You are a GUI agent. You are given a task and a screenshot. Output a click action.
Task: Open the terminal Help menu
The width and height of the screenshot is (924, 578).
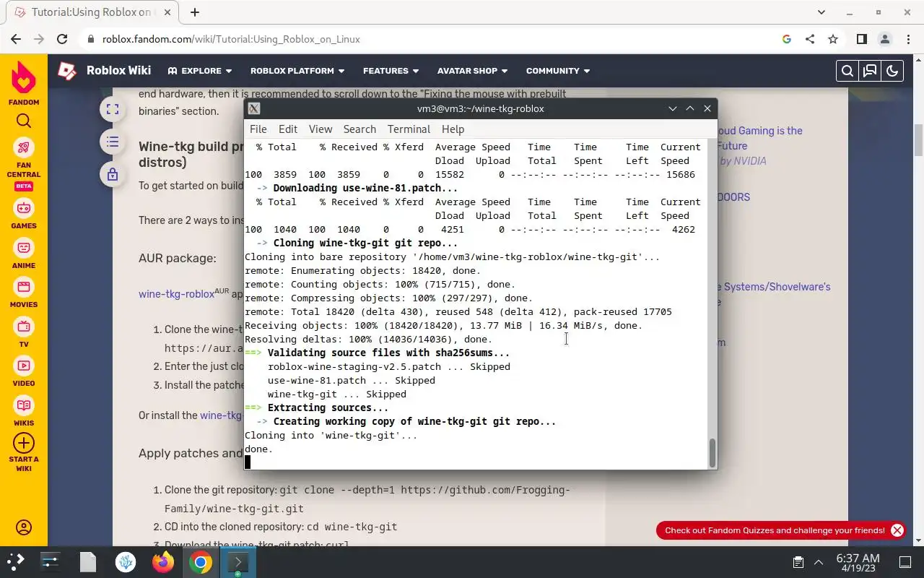(x=453, y=129)
